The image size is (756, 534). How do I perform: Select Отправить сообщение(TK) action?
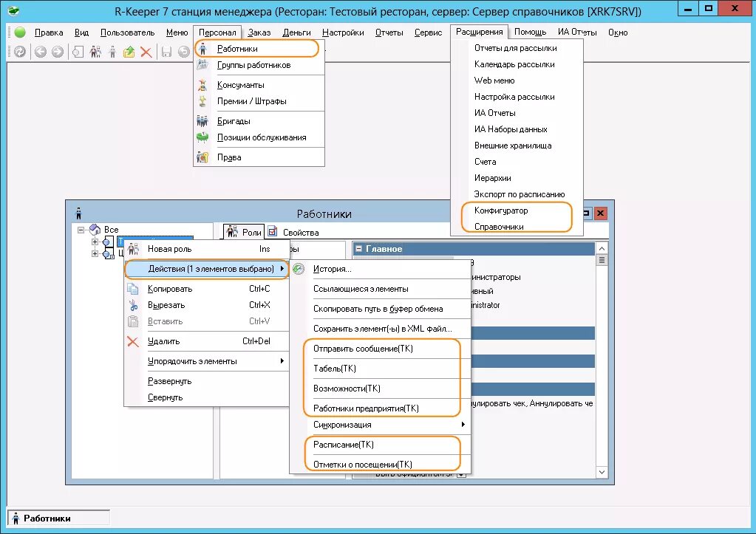[x=380, y=349]
